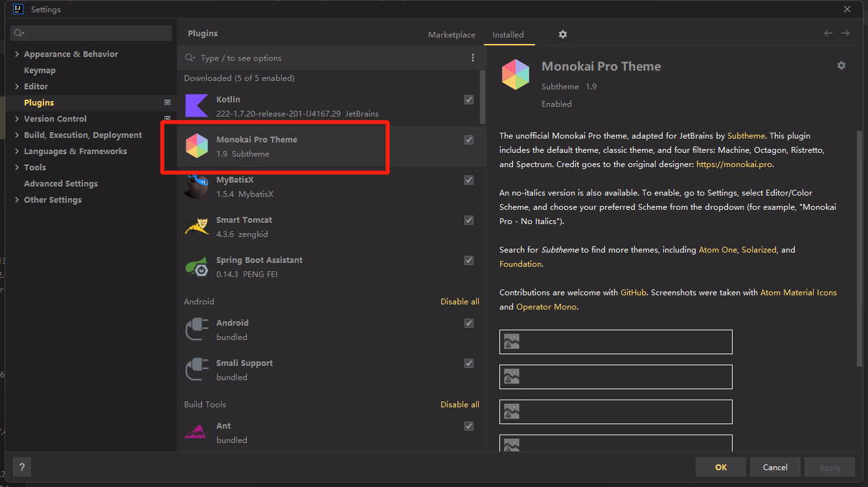The height and width of the screenshot is (487, 868).
Task: Click the large Monokai Pro Theme logo
Action: (516, 74)
